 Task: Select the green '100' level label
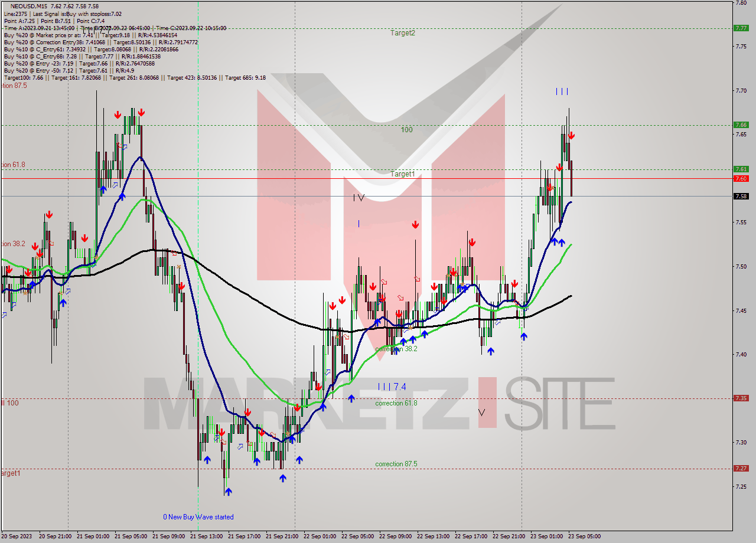407,130
